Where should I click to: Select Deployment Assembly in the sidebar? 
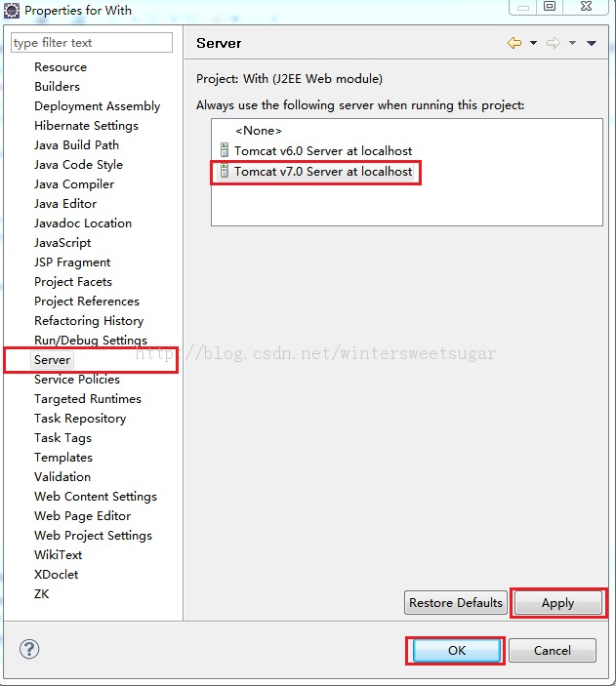(x=97, y=105)
